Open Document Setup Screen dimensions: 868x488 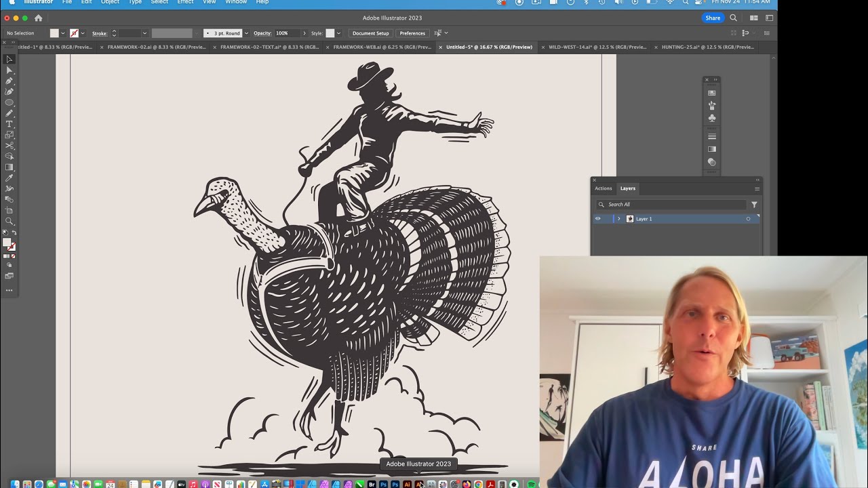pyautogui.click(x=370, y=33)
